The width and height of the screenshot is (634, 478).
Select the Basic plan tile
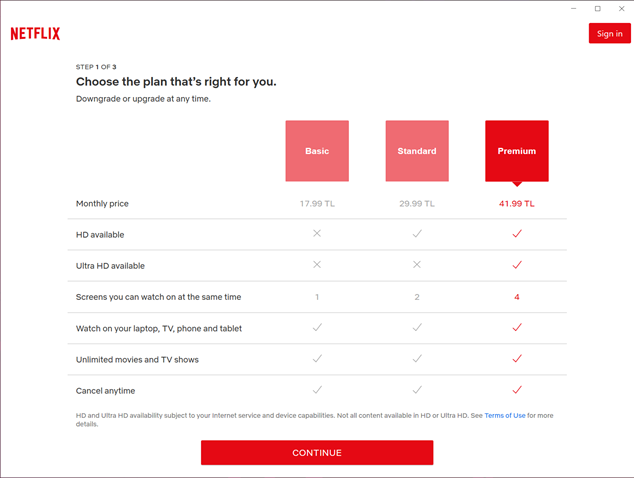click(x=317, y=151)
